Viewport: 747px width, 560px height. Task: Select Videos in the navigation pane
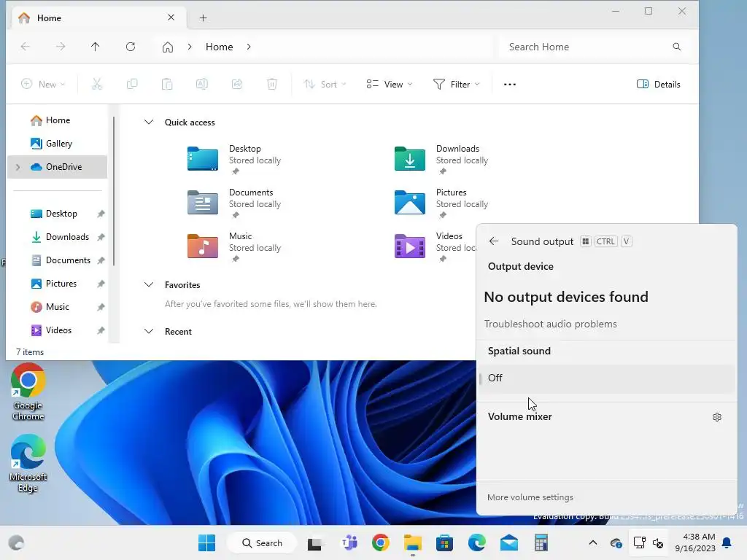(57, 330)
